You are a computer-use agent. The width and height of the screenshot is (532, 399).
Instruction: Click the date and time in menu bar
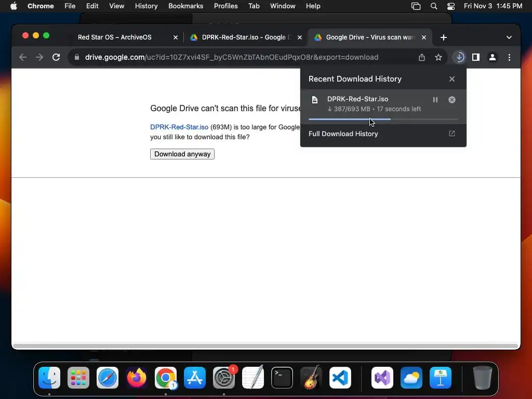point(493,6)
